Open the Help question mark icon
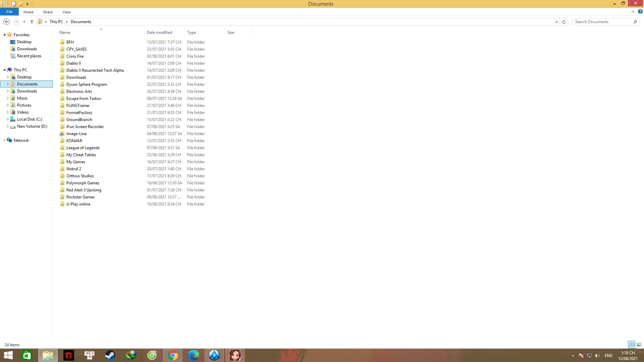 coord(640,12)
